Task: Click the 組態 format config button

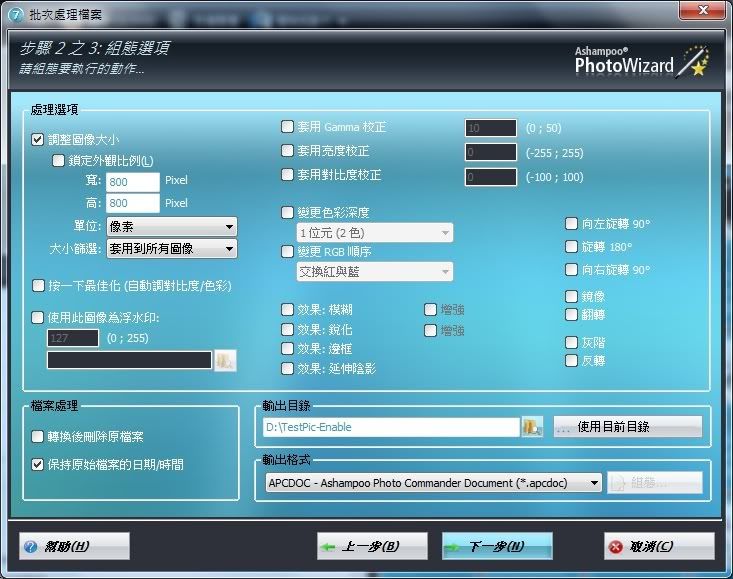Action: [x=655, y=482]
